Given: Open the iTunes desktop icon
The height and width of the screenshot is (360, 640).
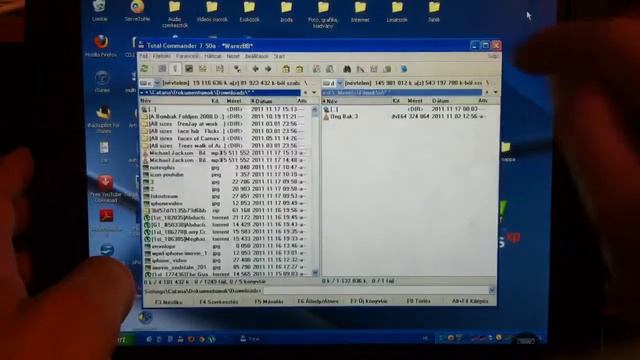Looking at the screenshot, I should tap(102, 81).
